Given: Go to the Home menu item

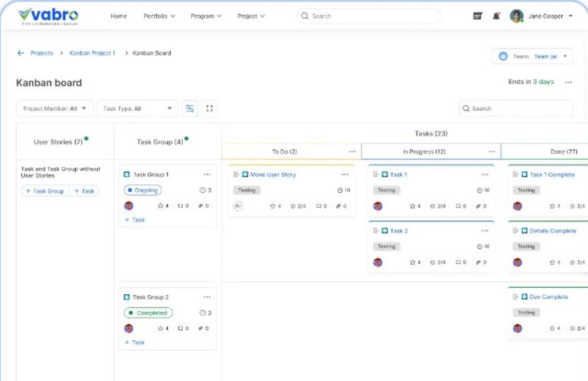Looking at the screenshot, I should (x=119, y=16).
